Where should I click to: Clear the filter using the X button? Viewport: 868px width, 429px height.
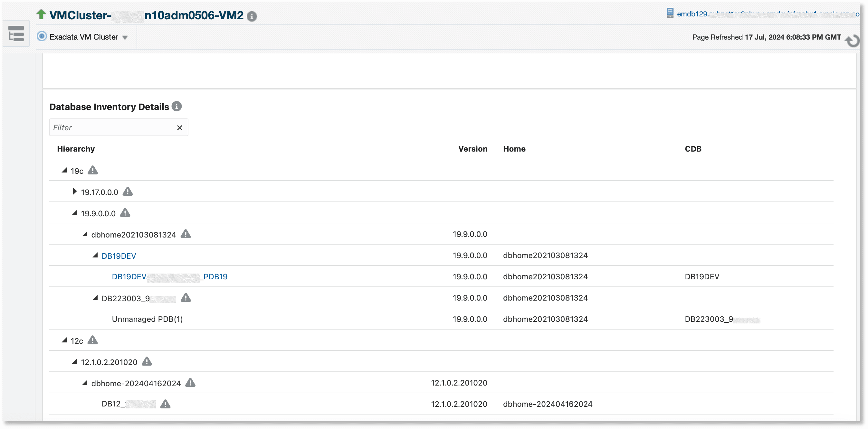179,127
